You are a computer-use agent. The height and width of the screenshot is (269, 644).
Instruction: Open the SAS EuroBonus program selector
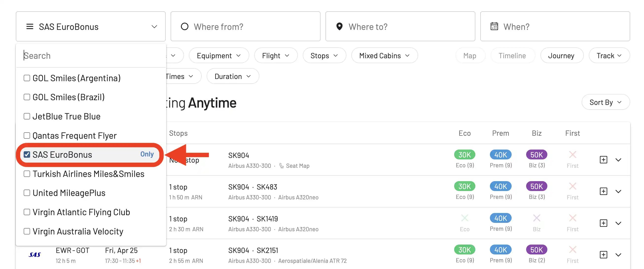click(90, 26)
